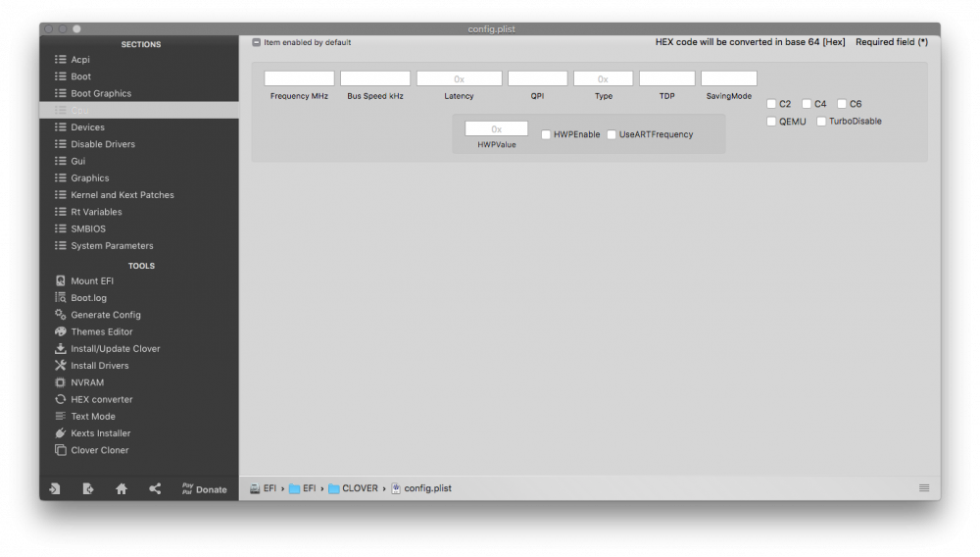
Task: Toggle the C2 checkbox
Action: [x=771, y=104]
